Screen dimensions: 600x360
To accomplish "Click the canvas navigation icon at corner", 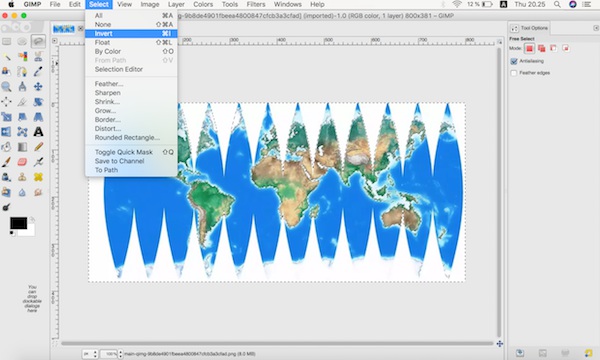I will click(x=499, y=344).
